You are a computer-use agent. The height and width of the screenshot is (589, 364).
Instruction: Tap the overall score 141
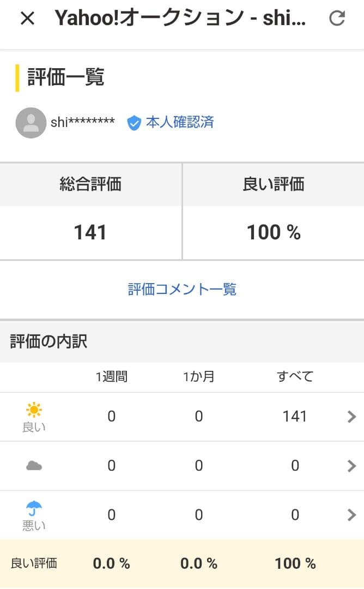pos(90,233)
